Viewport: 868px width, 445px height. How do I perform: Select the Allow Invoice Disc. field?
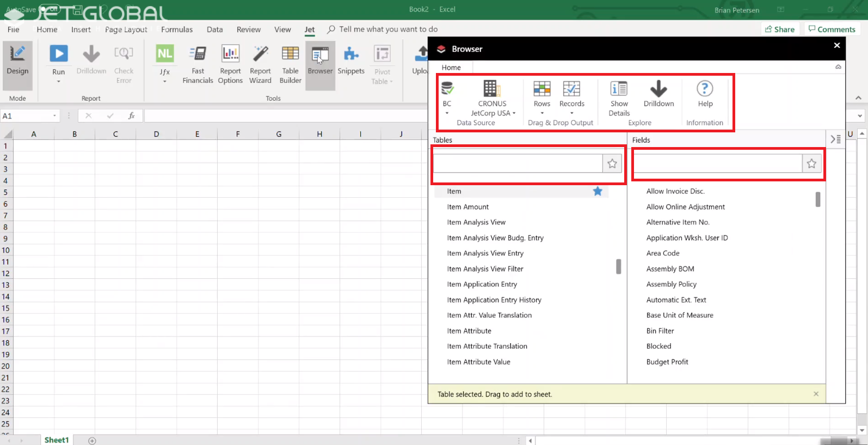(675, 191)
